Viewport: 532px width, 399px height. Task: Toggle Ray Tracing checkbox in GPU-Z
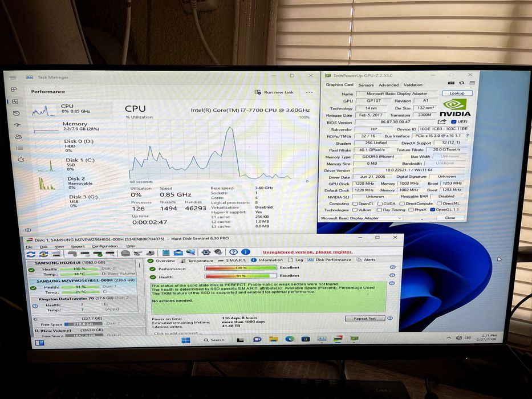379,210
